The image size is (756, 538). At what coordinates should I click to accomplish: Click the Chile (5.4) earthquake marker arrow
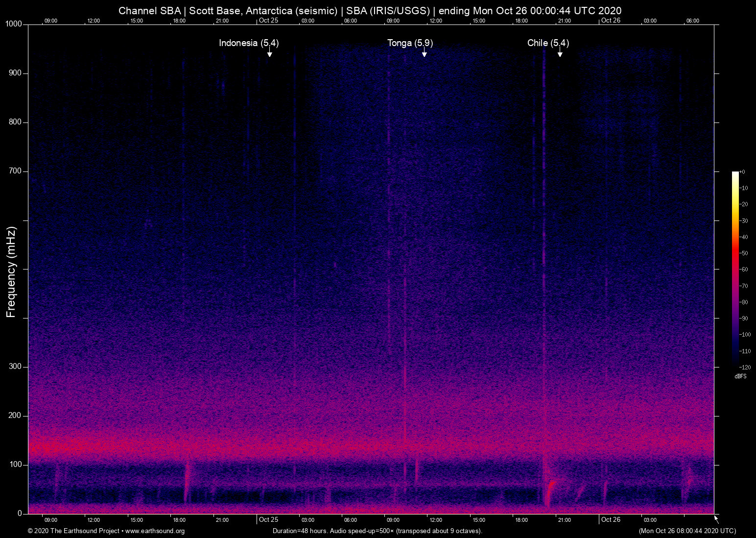[x=560, y=54]
